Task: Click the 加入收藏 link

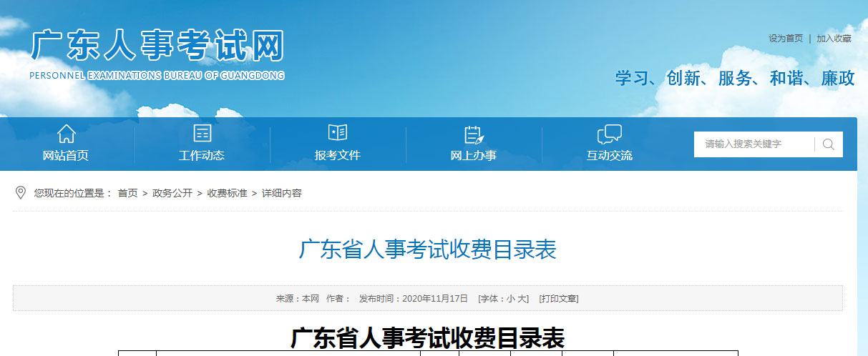Action: 834,39
